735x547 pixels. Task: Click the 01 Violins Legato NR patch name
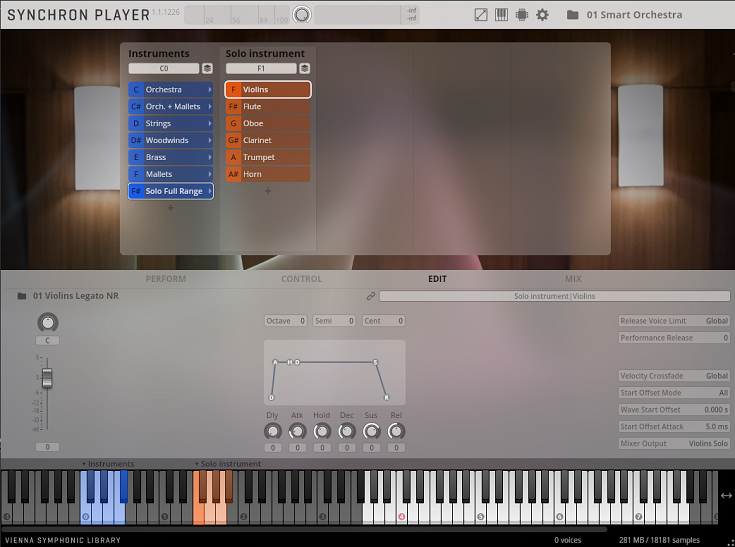(x=76, y=296)
